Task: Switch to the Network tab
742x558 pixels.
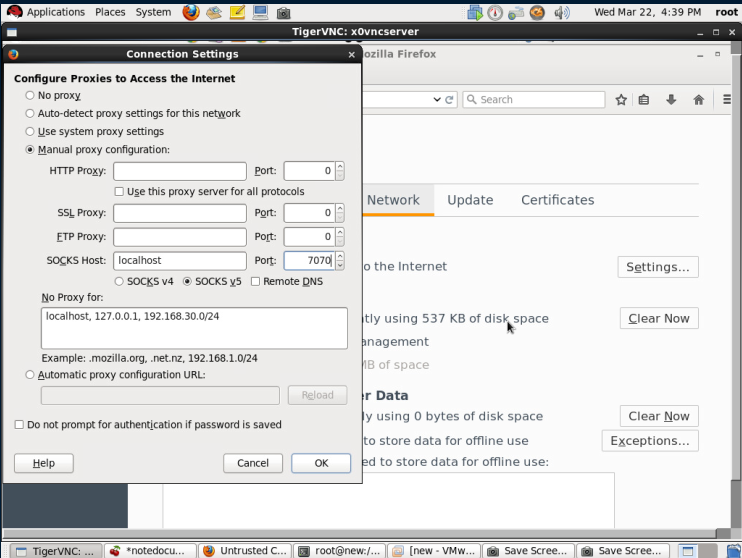Action: 393,200
